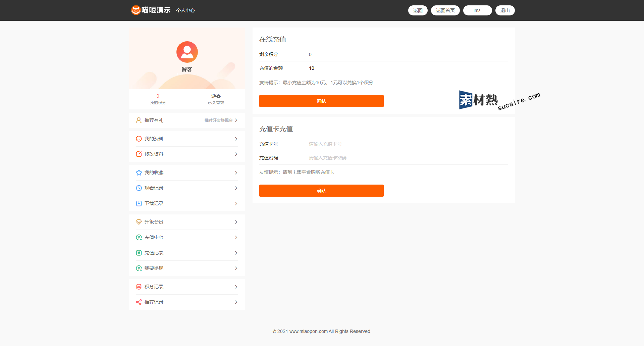Select 我要提现 in the sidebar menu
Viewport: 644px width, 346px height.
154,268
